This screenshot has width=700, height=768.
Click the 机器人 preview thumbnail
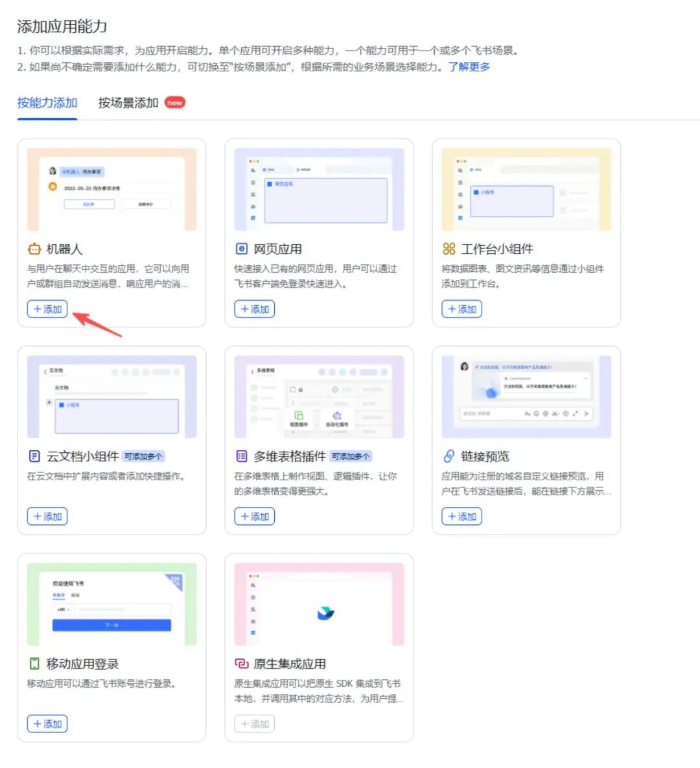(x=111, y=189)
